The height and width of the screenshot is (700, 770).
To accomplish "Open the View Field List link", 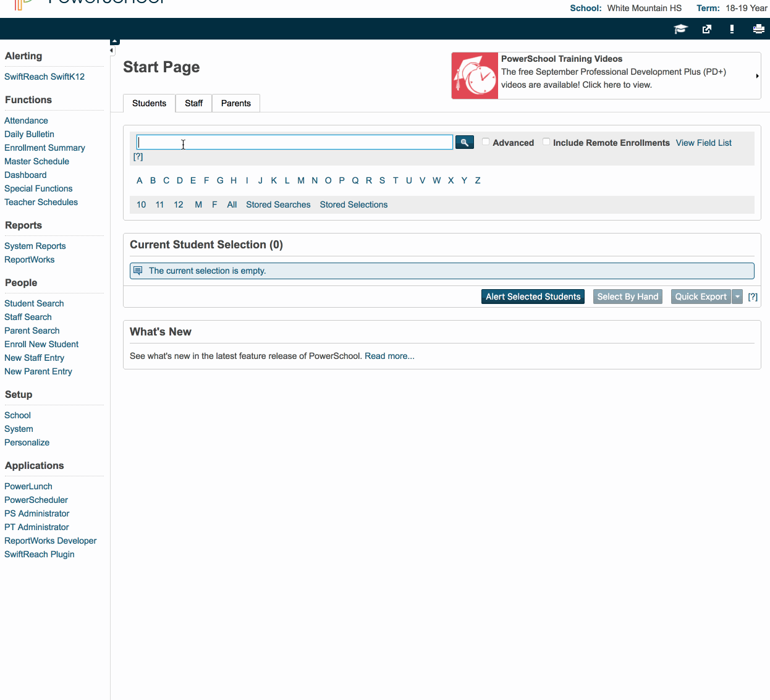I will point(703,143).
